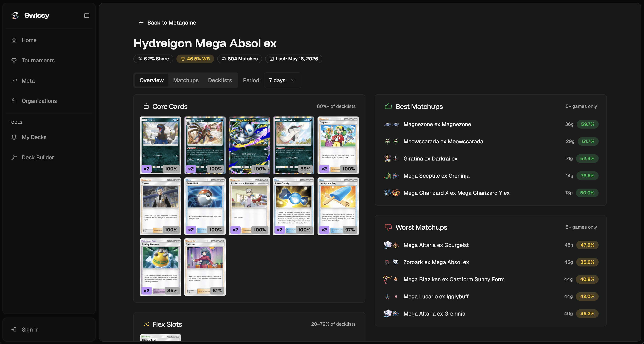Image resolution: width=644 pixels, height=344 pixels.
Task: Open the Deino card thumbnail
Action: pos(160,145)
